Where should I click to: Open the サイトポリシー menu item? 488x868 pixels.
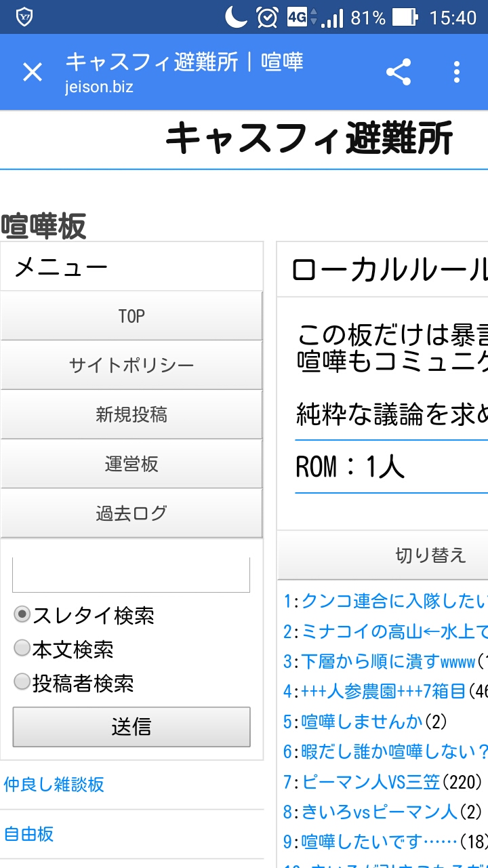[131, 366]
